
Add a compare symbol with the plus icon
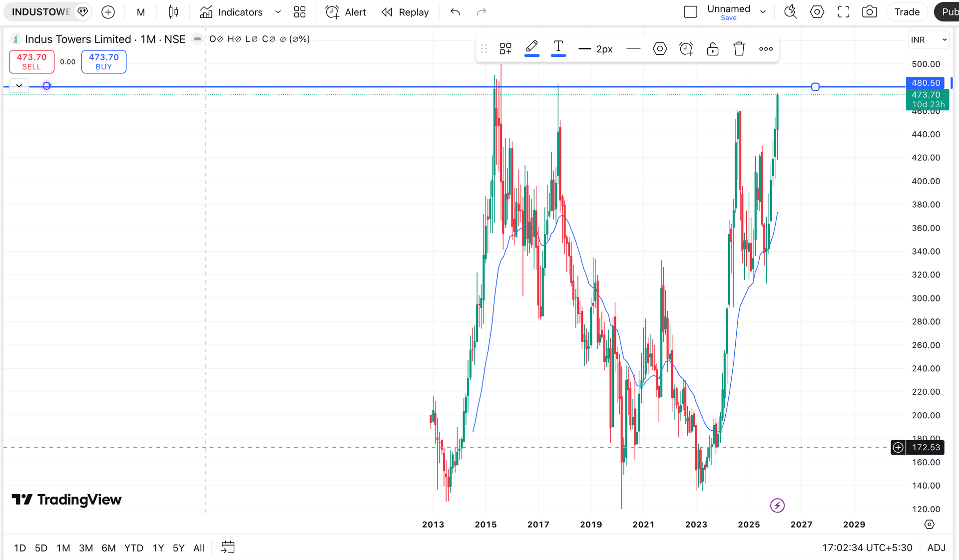coord(108,12)
